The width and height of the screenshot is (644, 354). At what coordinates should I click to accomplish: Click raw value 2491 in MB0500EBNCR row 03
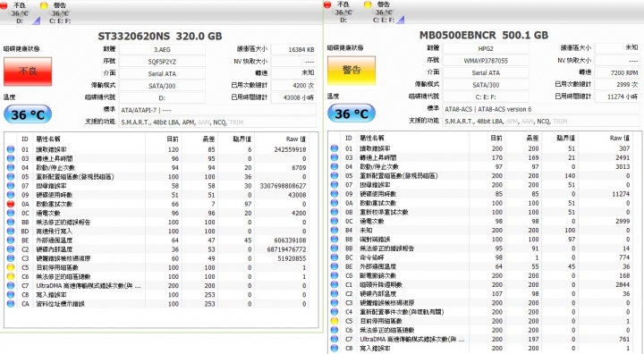[x=623, y=157]
